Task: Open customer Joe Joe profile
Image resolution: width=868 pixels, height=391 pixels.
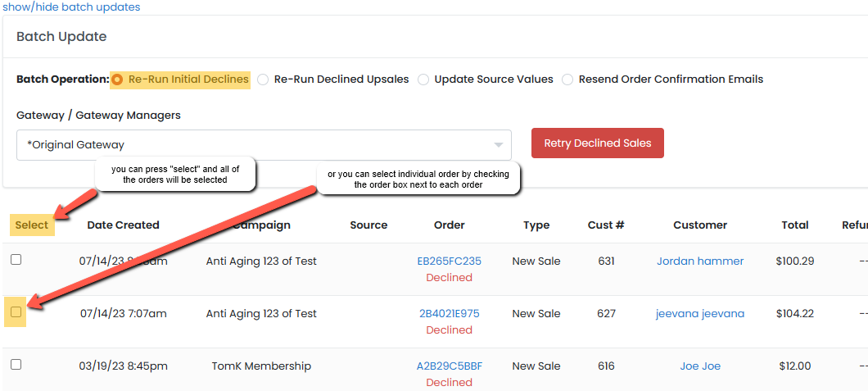Action: (699, 366)
